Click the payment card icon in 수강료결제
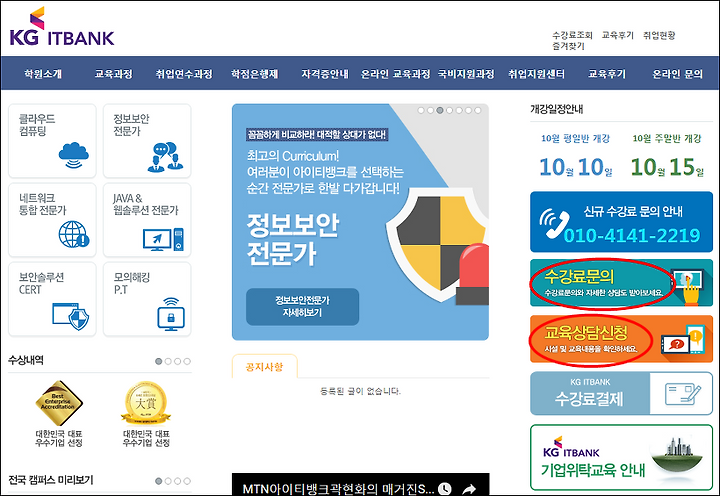This screenshot has width=720, height=496. (x=683, y=395)
